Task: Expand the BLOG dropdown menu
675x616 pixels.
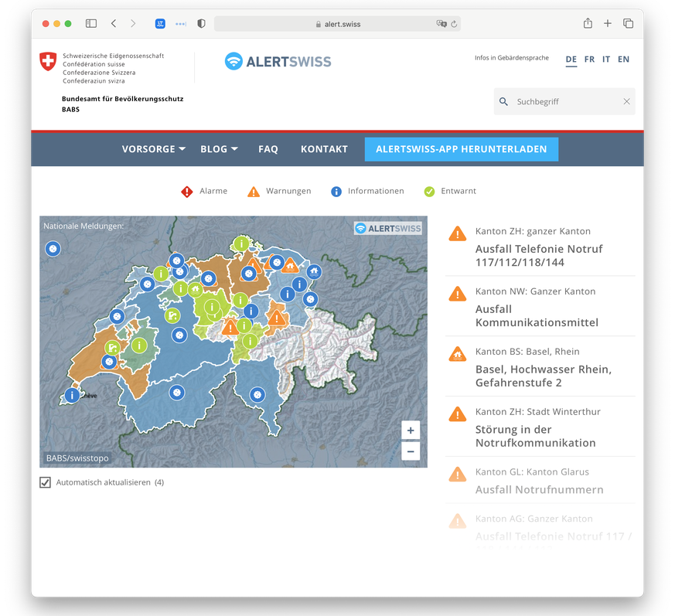Action: 219,149
